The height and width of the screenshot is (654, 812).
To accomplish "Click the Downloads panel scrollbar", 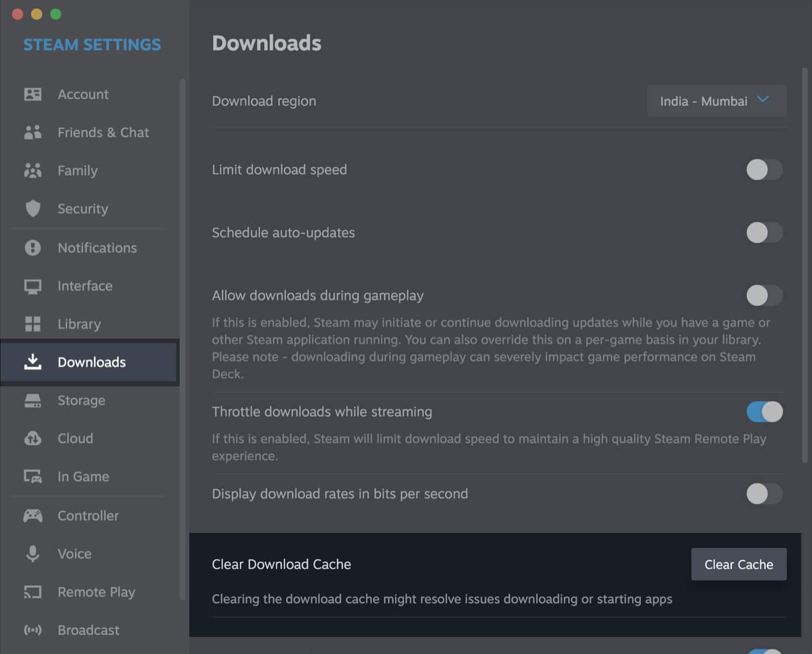I will click(x=805, y=265).
